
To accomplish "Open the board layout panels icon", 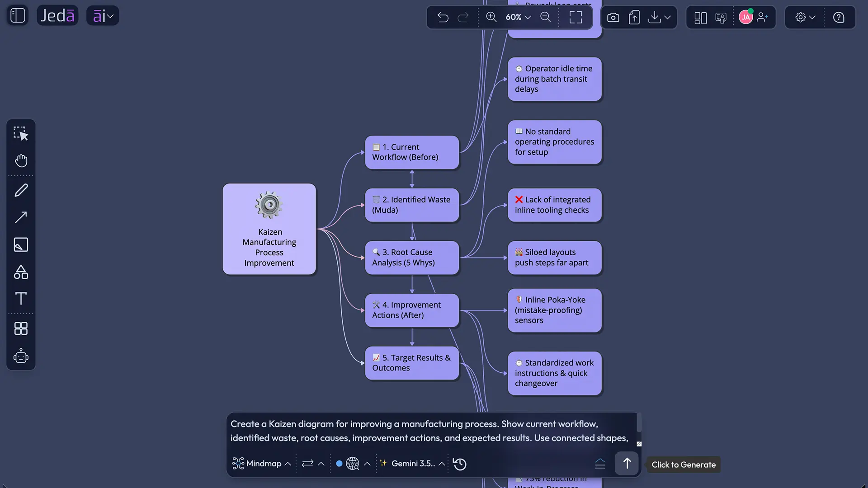I will (x=700, y=18).
